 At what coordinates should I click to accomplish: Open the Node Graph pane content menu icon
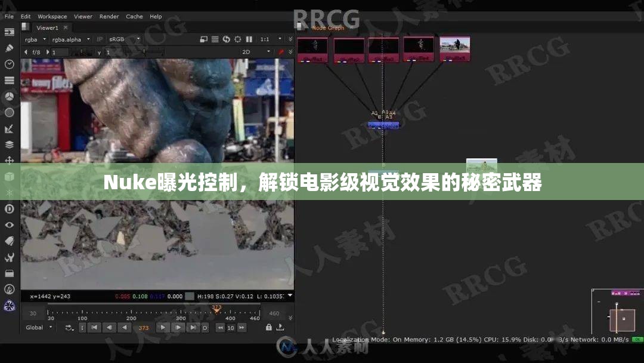point(301,27)
